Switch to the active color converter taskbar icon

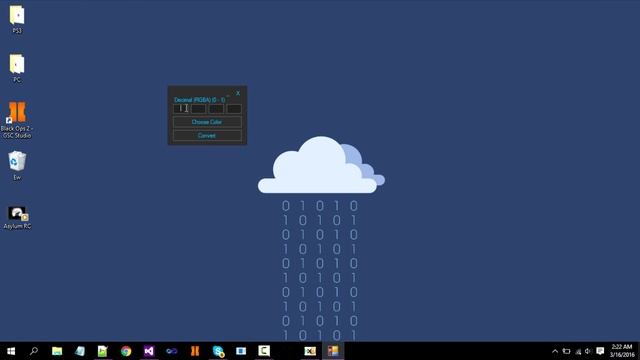click(x=333, y=351)
